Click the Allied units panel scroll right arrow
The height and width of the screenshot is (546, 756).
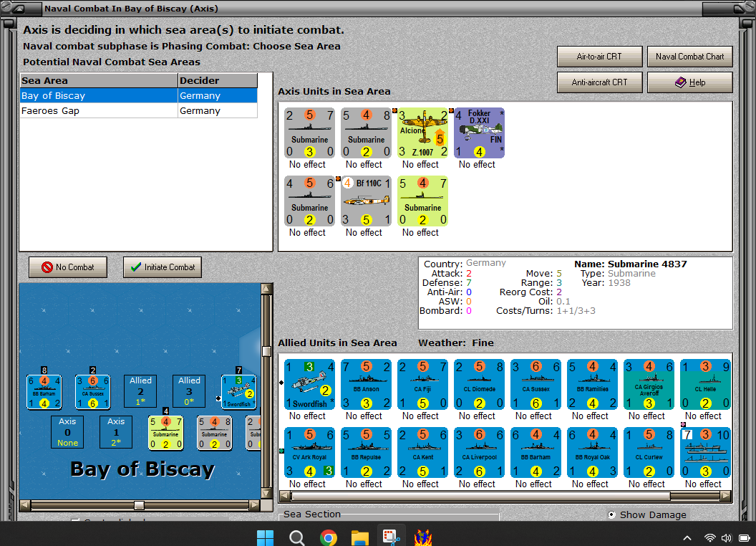726,496
